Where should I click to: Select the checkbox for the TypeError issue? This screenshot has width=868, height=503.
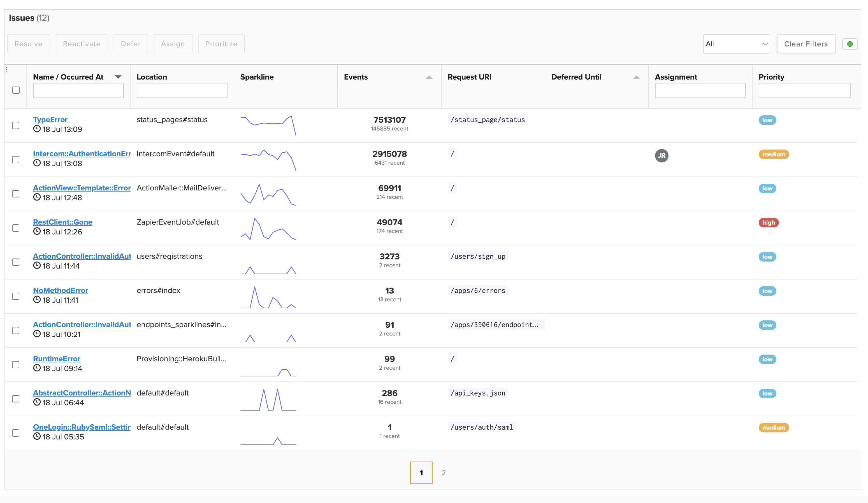(15, 126)
